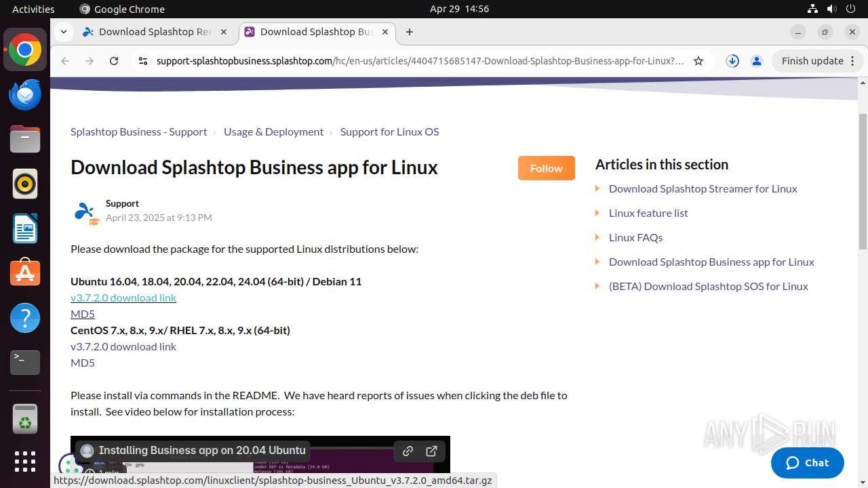
Task: Open volume icon in system tray
Action: point(832,9)
